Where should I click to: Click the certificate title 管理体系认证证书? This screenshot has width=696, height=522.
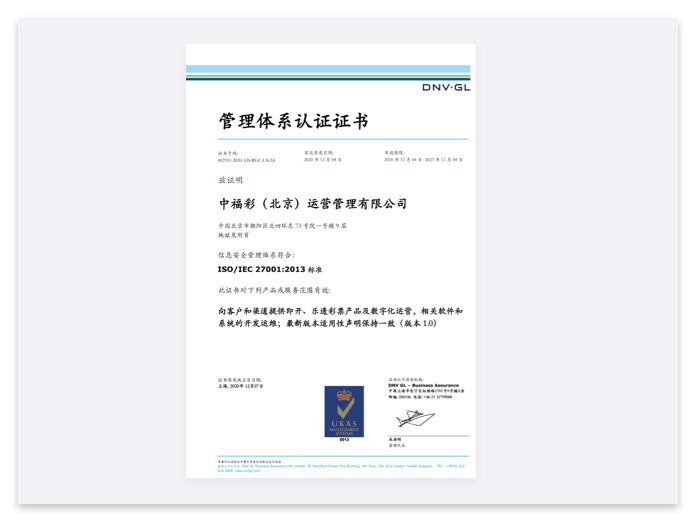(x=293, y=121)
